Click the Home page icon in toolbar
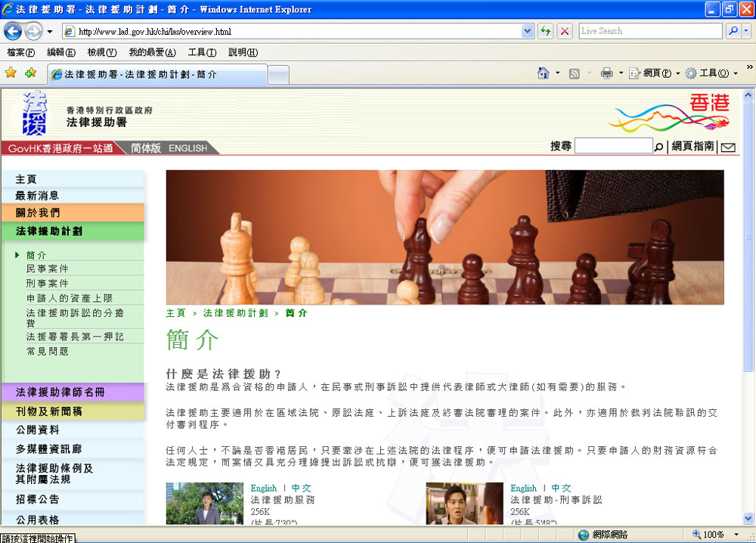This screenshot has height=543, width=756. [x=543, y=73]
